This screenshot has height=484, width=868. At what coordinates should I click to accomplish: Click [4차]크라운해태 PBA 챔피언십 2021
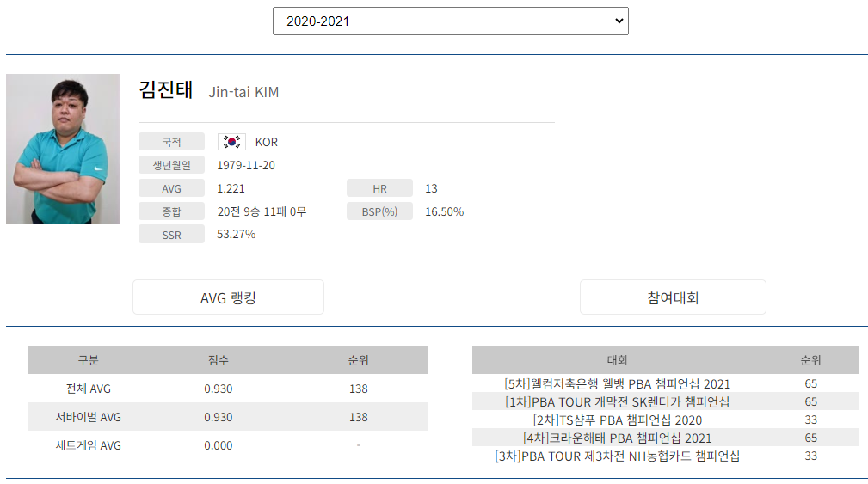[x=617, y=438]
